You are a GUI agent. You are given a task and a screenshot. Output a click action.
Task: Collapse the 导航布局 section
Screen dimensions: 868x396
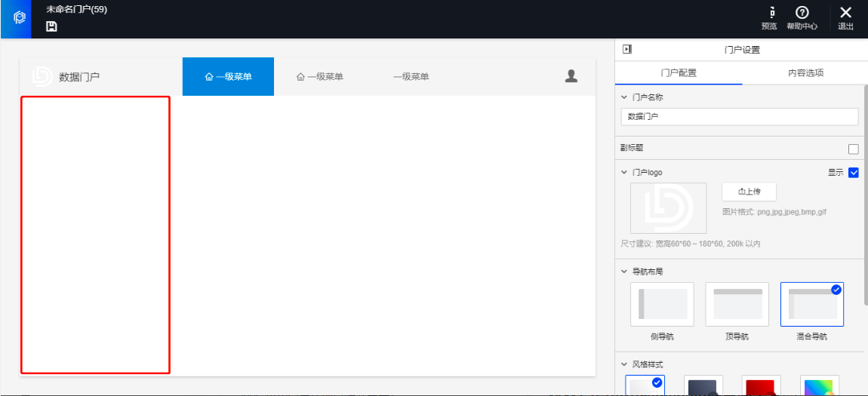[623, 272]
